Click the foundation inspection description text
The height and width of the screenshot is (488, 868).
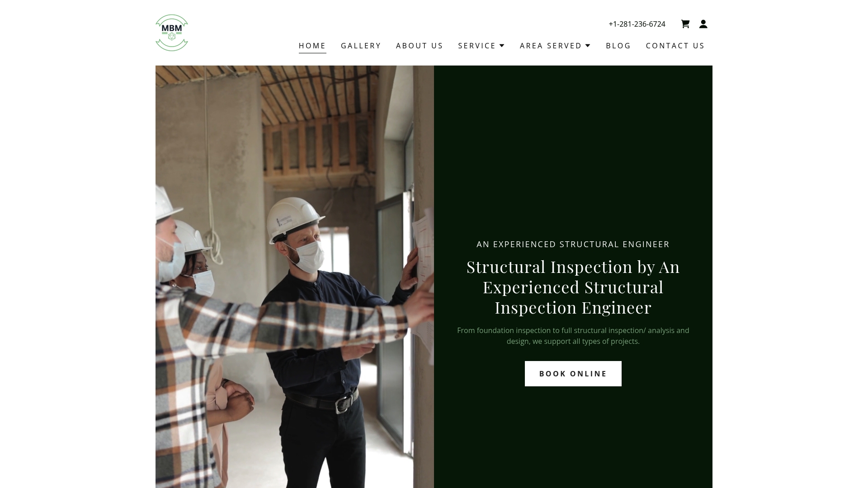[x=573, y=336]
